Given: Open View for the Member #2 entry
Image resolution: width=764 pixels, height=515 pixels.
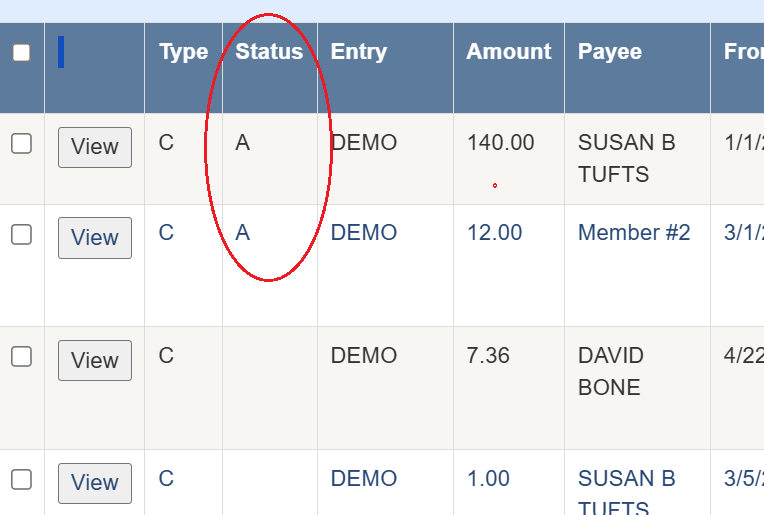Looking at the screenshot, I should pyautogui.click(x=95, y=238).
